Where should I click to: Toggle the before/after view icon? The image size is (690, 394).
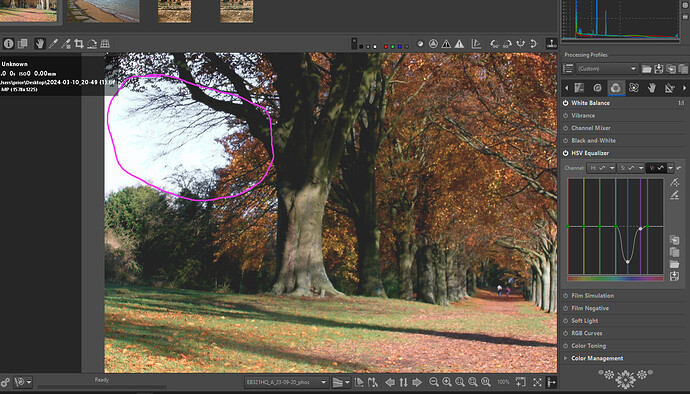point(22,43)
